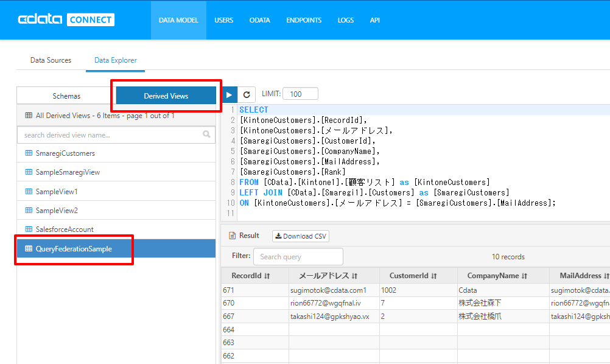Image resolution: width=610 pixels, height=364 pixels.
Task: Select the SampleView1 derived view
Action: [x=116, y=191]
